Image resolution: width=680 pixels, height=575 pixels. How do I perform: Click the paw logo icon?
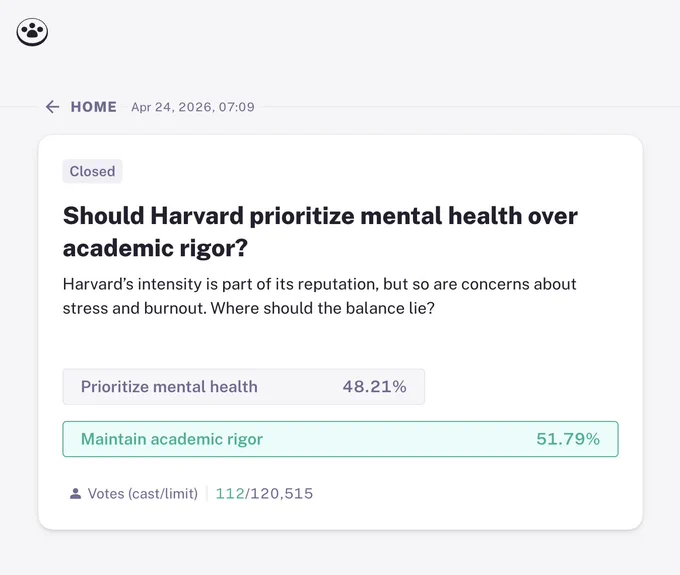pyautogui.click(x=32, y=32)
